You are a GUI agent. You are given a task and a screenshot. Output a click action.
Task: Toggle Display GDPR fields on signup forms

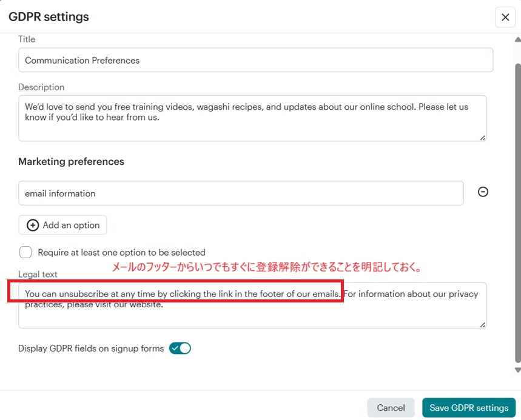(x=180, y=348)
